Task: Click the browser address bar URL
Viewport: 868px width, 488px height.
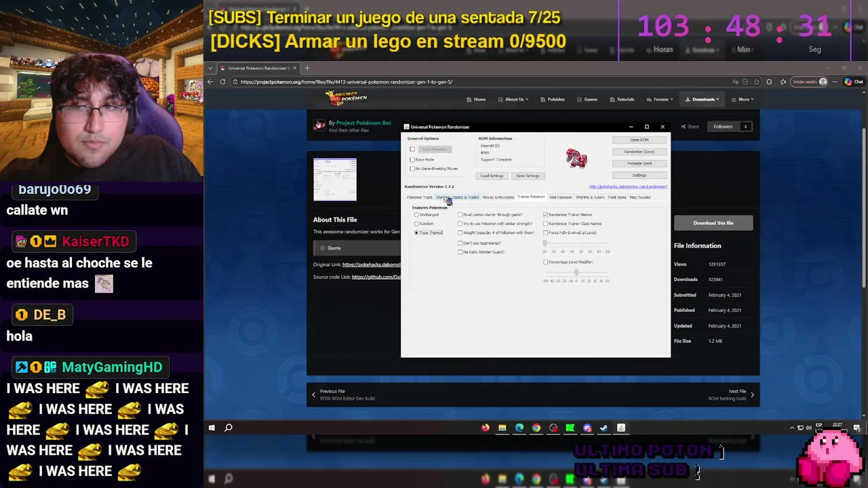Action: tap(346, 82)
